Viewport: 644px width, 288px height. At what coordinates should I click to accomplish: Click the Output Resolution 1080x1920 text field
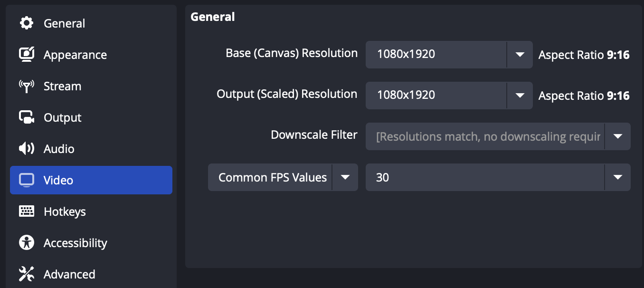(x=436, y=95)
